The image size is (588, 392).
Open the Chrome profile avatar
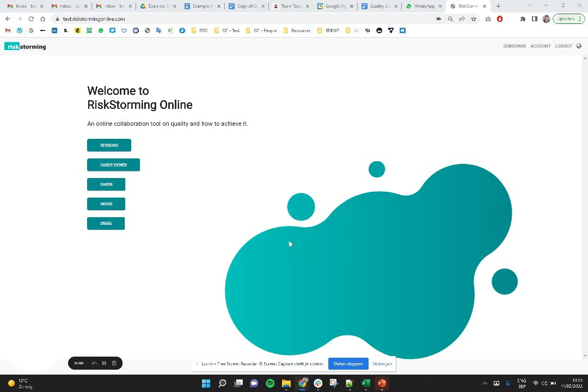pos(546,19)
